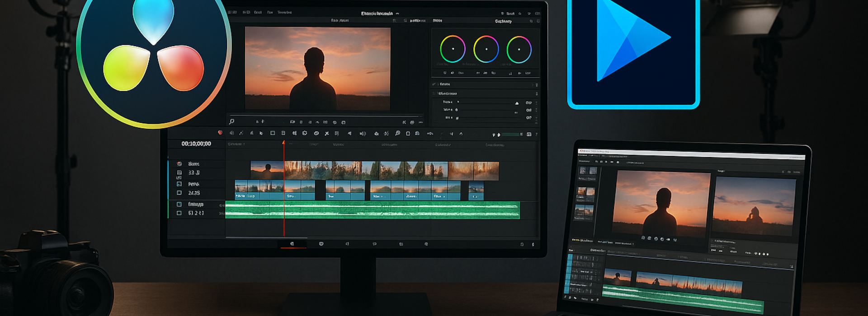Screen dimensions: 868x316
Task: Click the scissors cut icon in the timeline toolbar
Action: [x=327, y=134]
